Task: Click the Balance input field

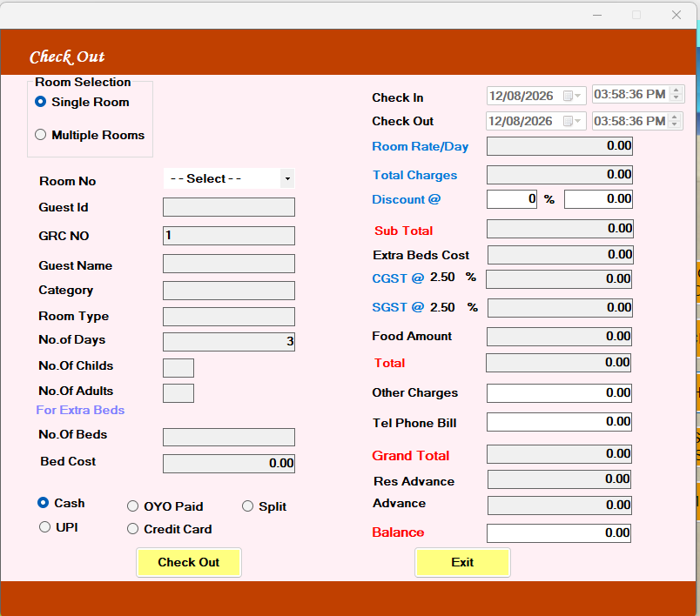Action: coord(559,533)
